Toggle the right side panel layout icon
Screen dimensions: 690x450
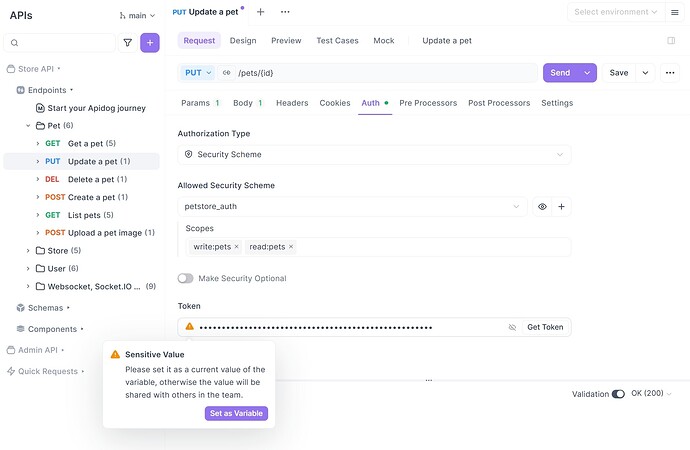[671, 41]
